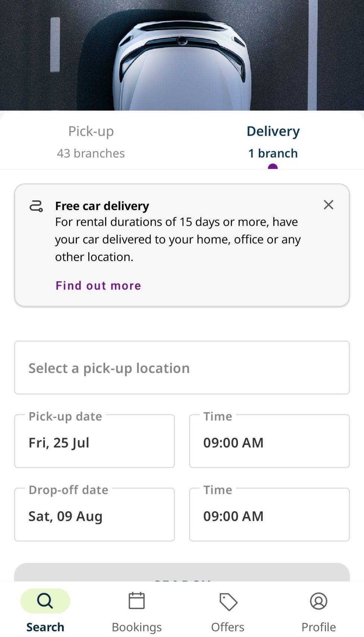364x637 pixels.
Task: Tap the 43 branches label
Action: tap(91, 153)
